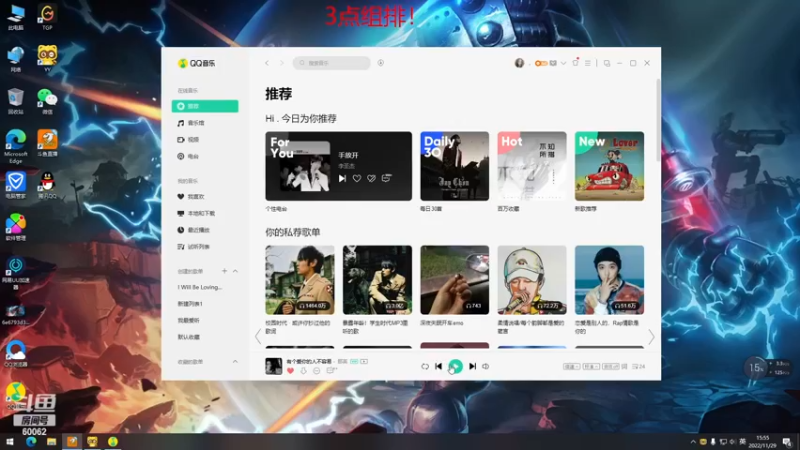Play next song in For You card
The image size is (800, 450).
[x=342, y=178]
